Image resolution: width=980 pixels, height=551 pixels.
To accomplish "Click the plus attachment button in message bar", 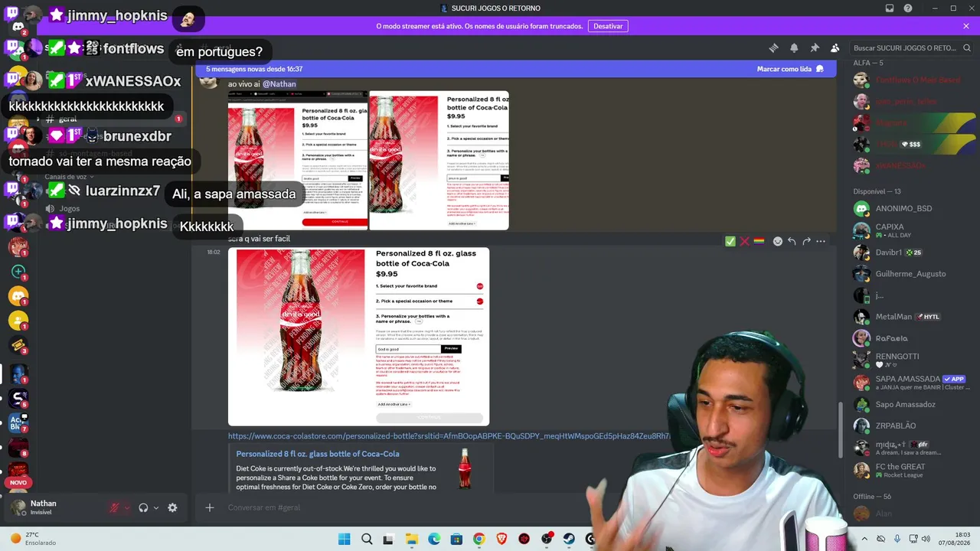I will click(x=209, y=507).
